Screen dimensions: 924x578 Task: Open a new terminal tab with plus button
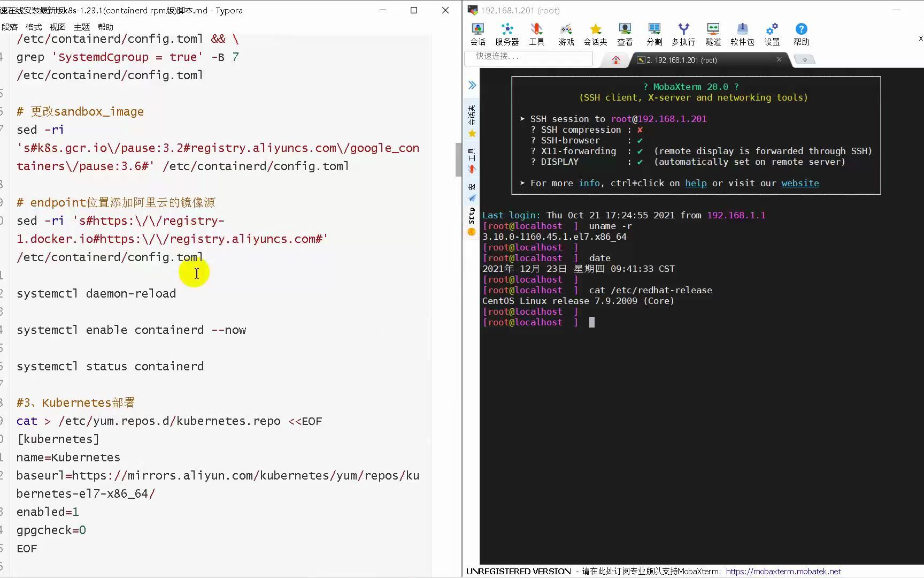804,60
